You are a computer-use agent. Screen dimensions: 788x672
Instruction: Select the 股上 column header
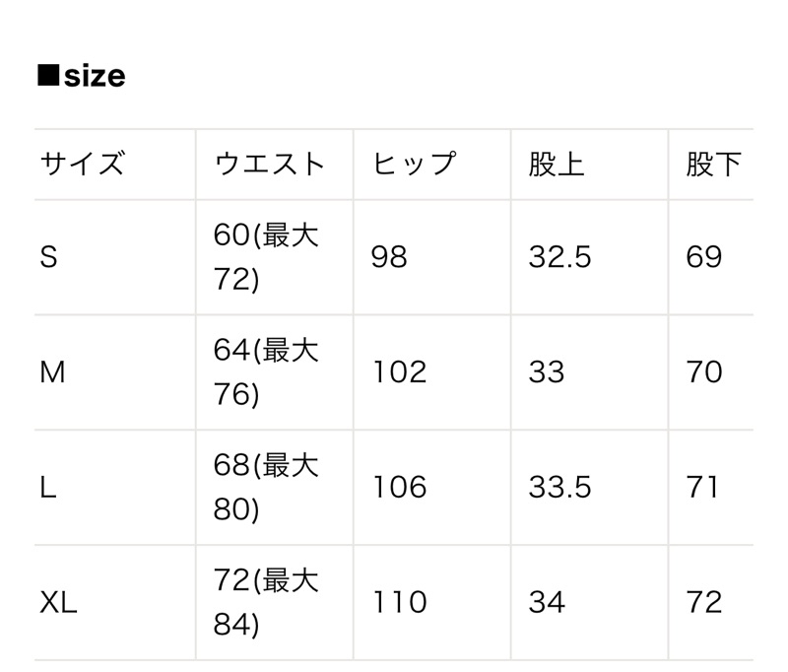coord(557,164)
